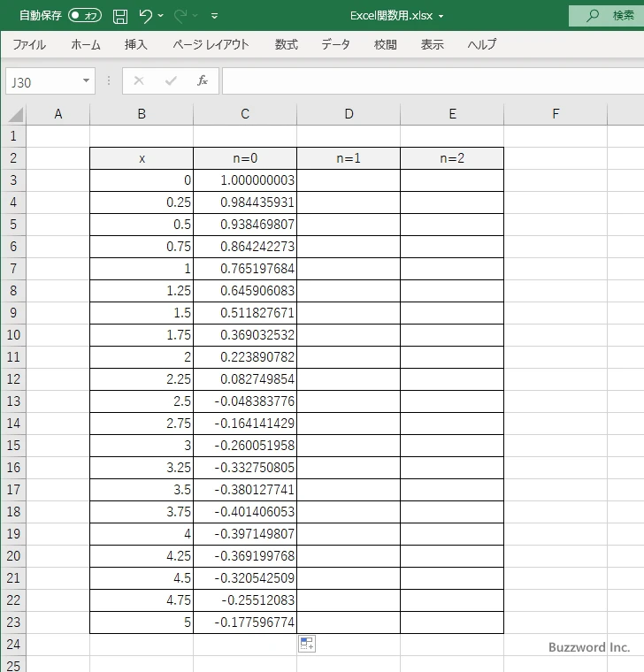Click cell with value -0.048383776
The image size is (644, 672).
[x=245, y=401]
